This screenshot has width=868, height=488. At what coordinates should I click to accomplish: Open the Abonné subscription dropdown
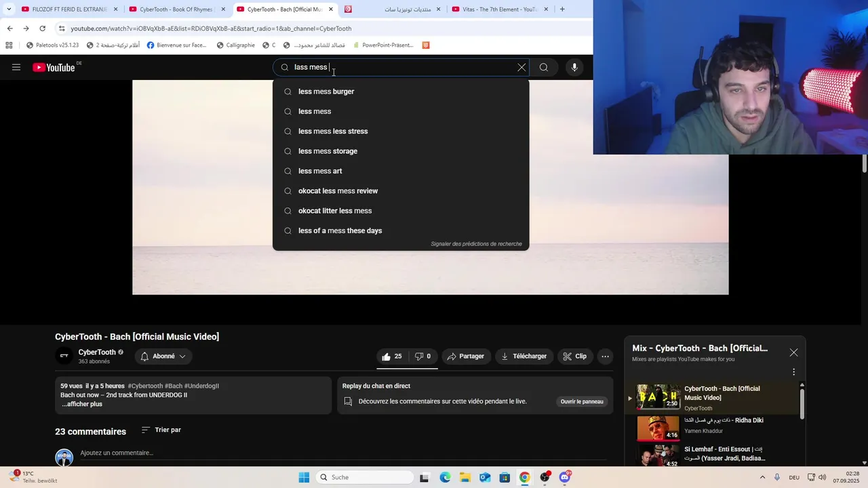point(163,357)
